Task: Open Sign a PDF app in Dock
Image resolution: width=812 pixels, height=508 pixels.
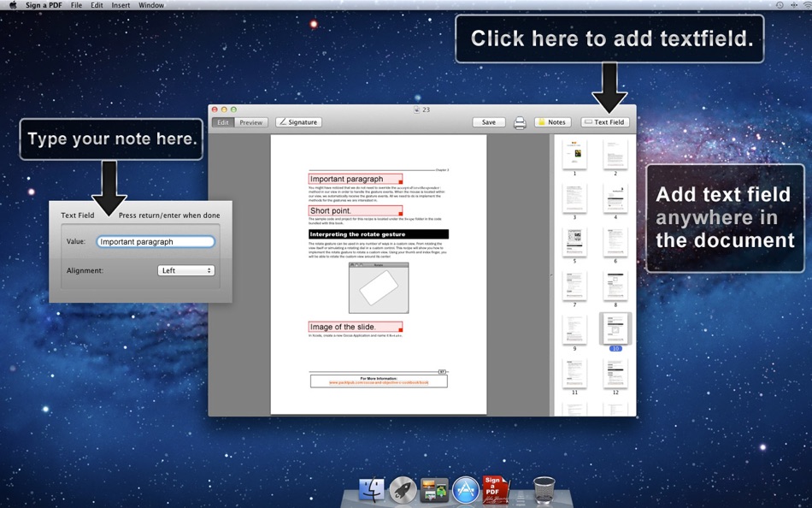Action: click(x=496, y=490)
